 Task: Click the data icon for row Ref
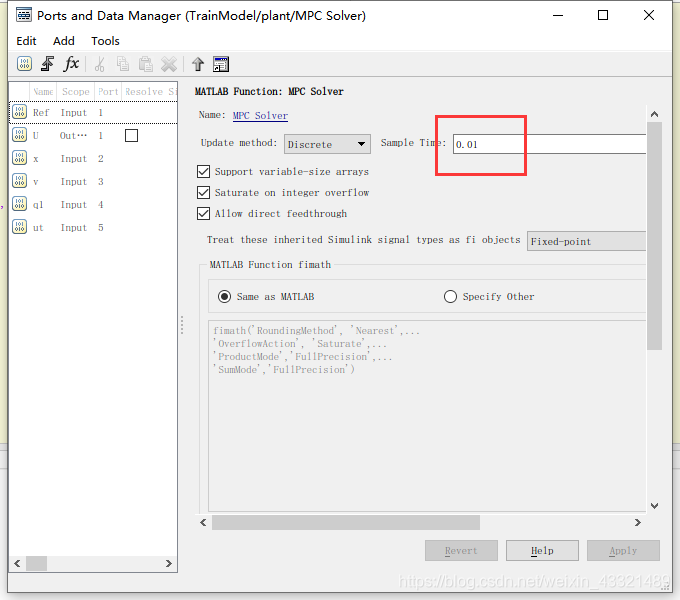tap(20, 112)
